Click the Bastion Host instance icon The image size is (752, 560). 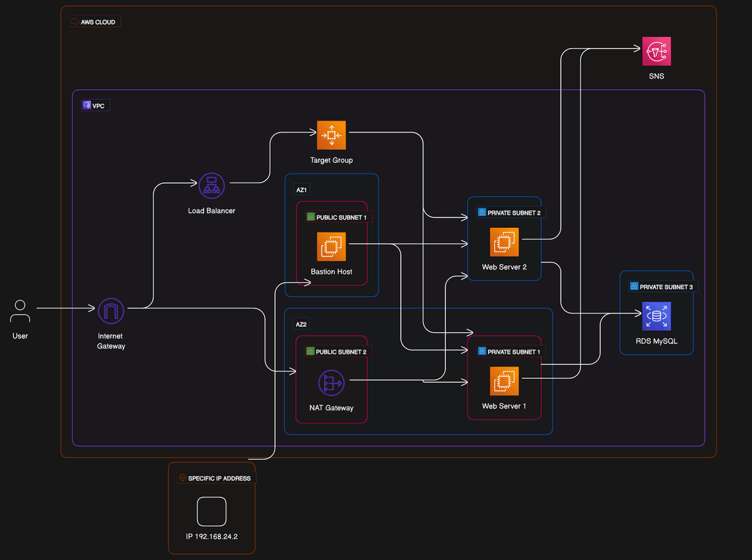[x=331, y=247]
